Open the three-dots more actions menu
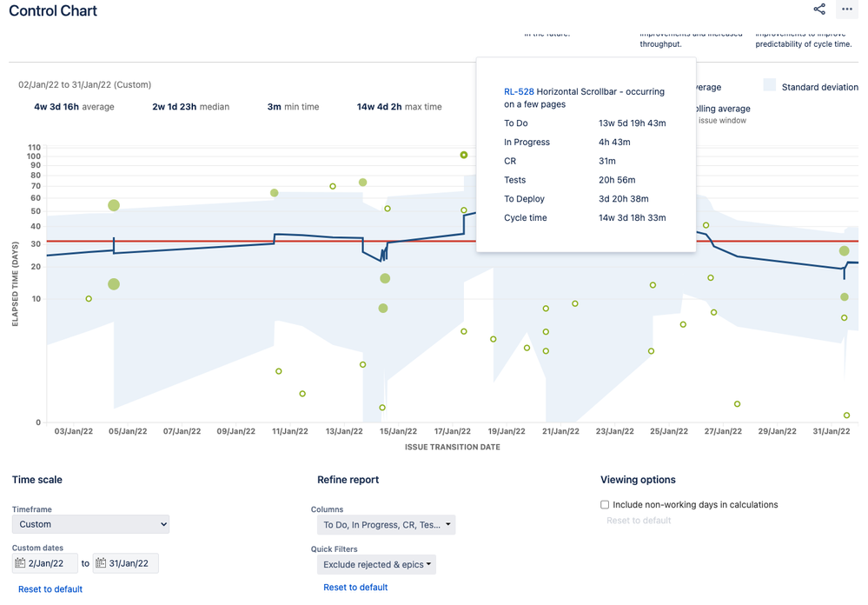This screenshot has width=868, height=605. pyautogui.click(x=847, y=9)
